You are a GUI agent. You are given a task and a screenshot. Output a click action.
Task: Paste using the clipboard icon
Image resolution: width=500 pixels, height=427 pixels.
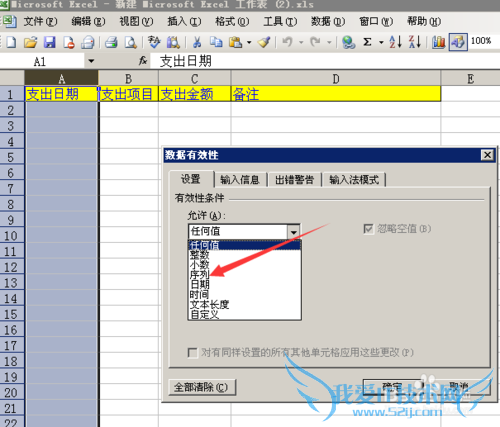pyautogui.click(x=235, y=42)
